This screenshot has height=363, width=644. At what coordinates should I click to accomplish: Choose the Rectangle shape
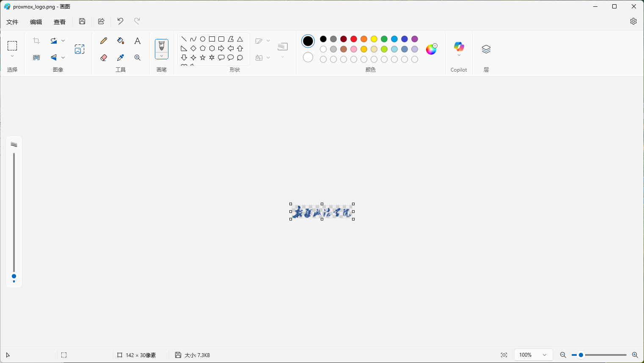coord(212,39)
